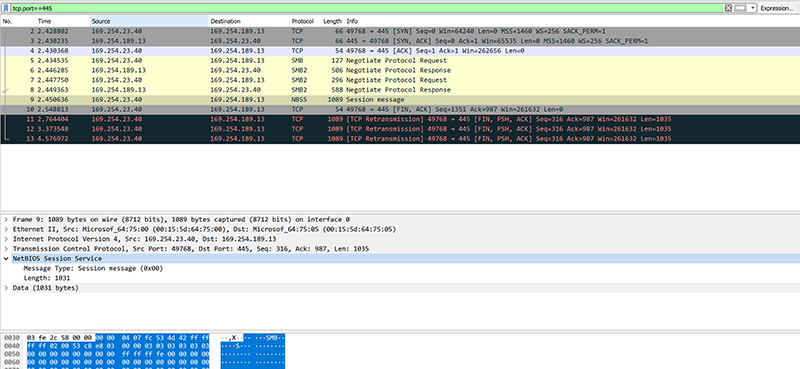800x369 pixels.
Task: Select packet 11 TCP Retransmission row
Action: coord(400,119)
